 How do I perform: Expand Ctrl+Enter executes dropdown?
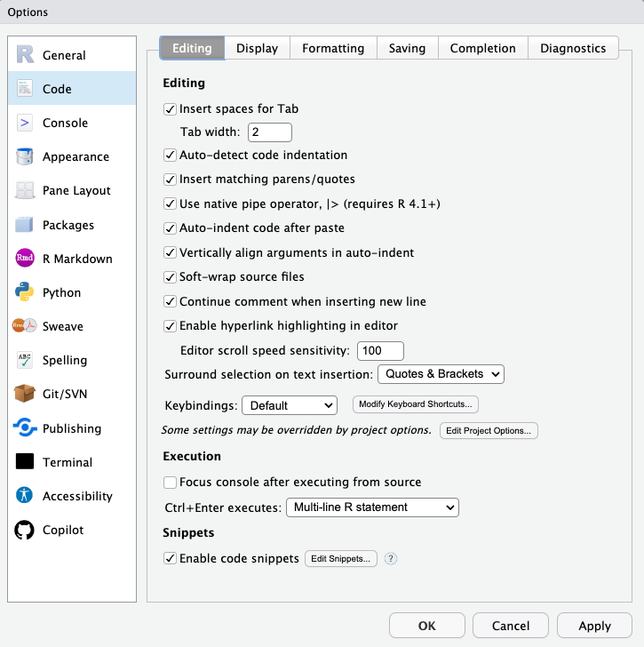point(372,507)
